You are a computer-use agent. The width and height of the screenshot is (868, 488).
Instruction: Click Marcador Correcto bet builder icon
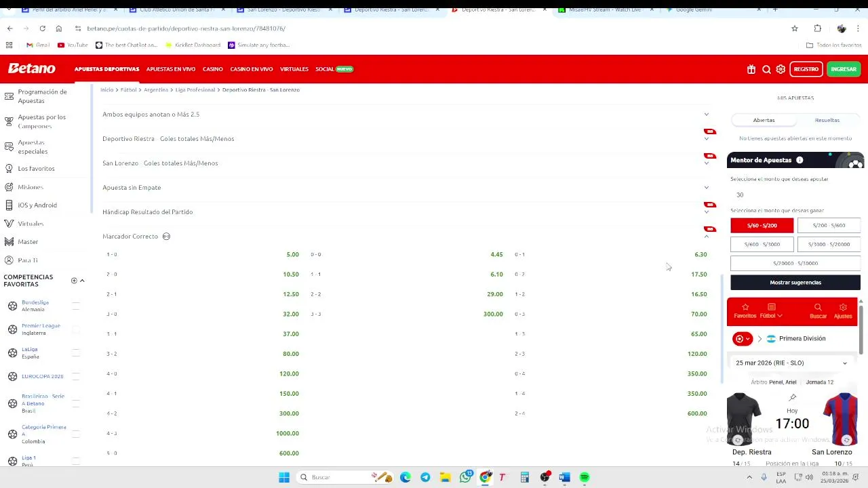pos(166,237)
